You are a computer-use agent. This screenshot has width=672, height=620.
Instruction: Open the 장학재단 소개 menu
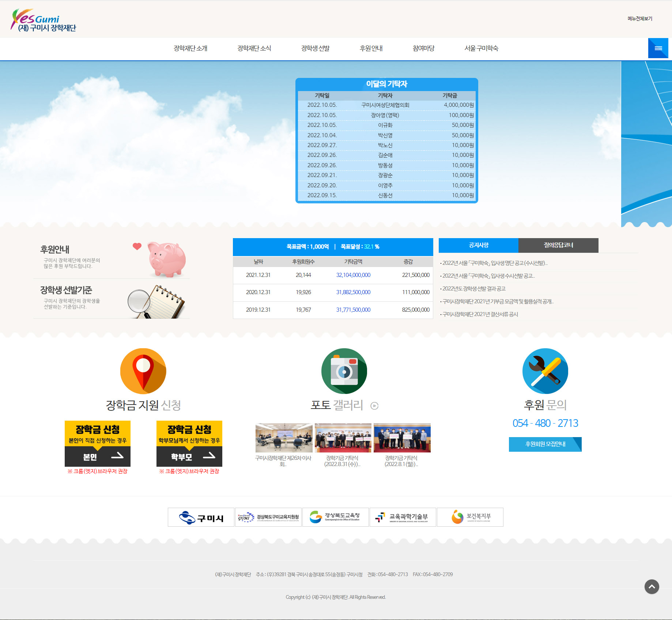(190, 48)
